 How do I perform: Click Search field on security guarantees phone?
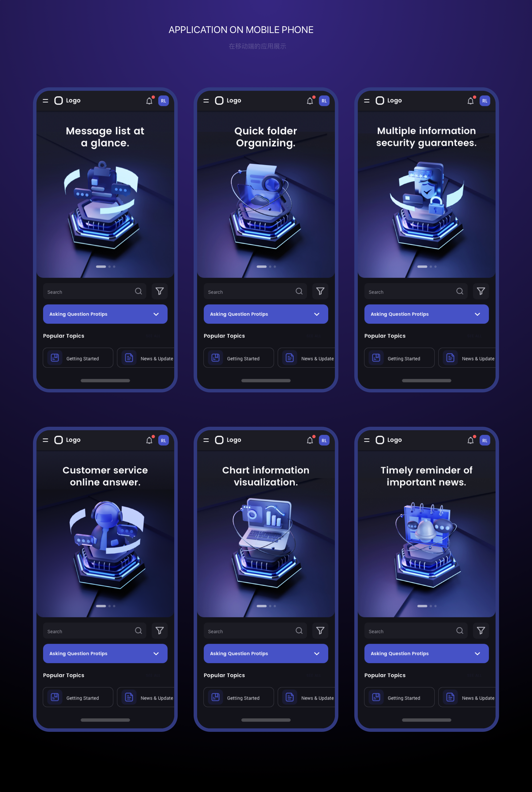[415, 291]
